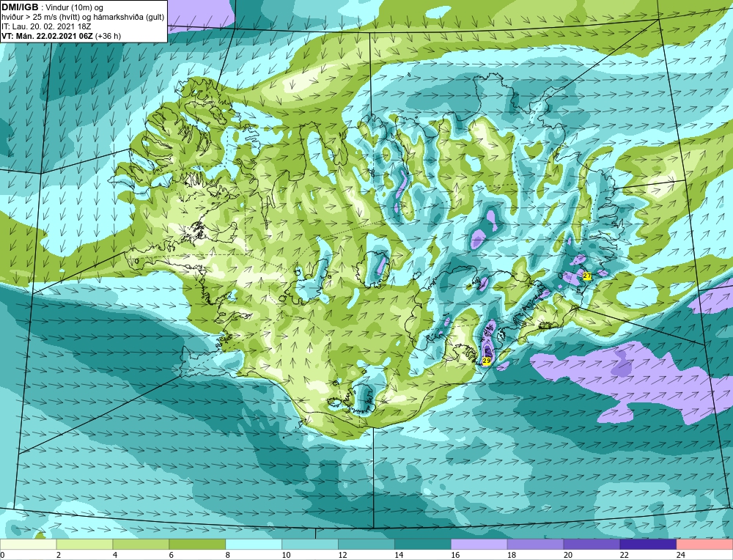
Task: Click the scale label '6'
Action: pos(171,555)
